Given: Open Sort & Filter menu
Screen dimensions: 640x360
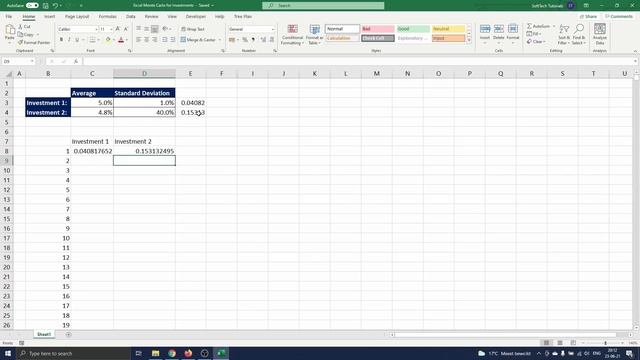Looking at the screenshot, I should 564,35.
